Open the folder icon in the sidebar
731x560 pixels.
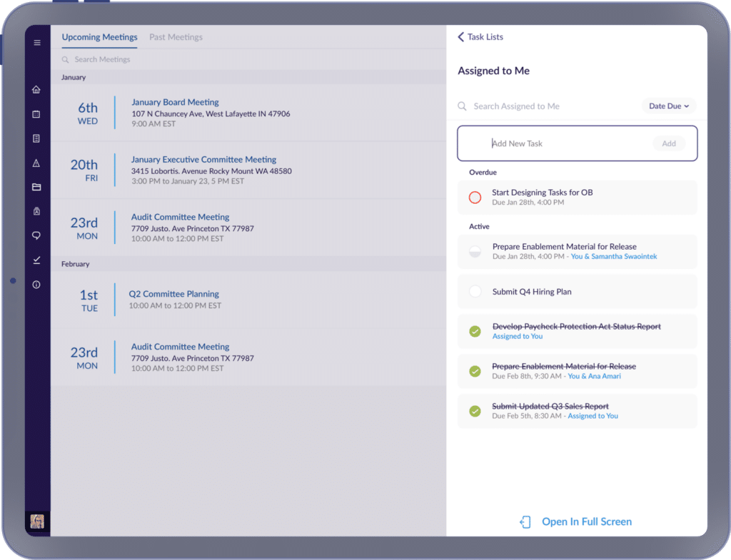pos(37,187)
